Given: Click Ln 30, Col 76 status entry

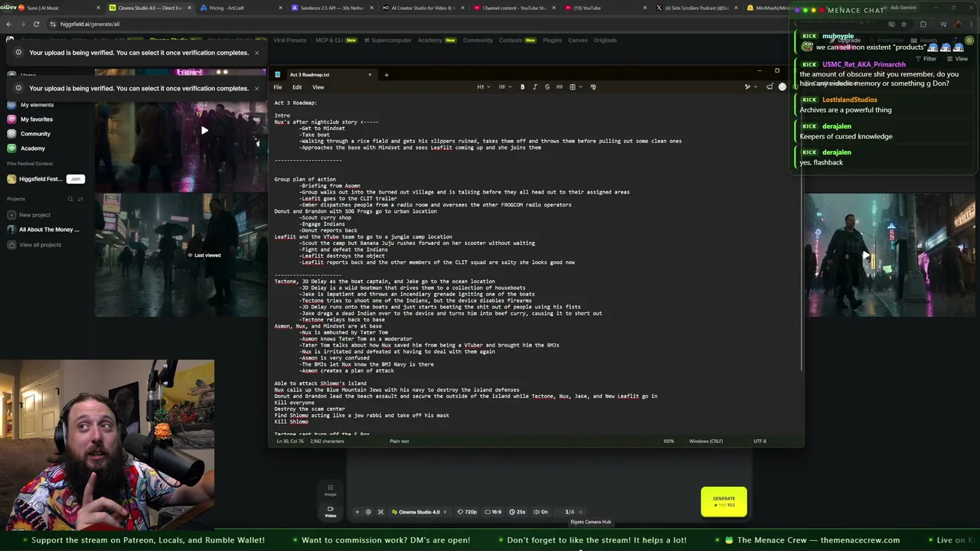Looking at the screenshot, I should (291, 442).
